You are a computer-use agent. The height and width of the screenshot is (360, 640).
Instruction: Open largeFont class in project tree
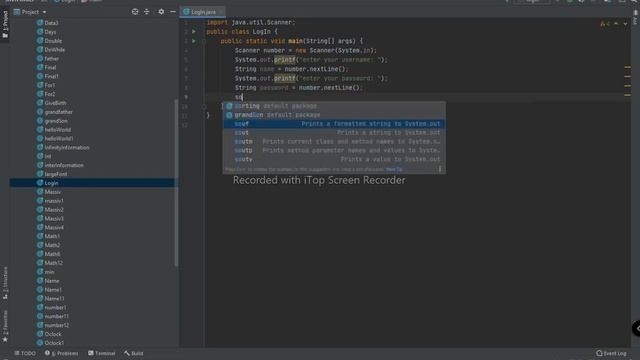(x=56, y=174)
